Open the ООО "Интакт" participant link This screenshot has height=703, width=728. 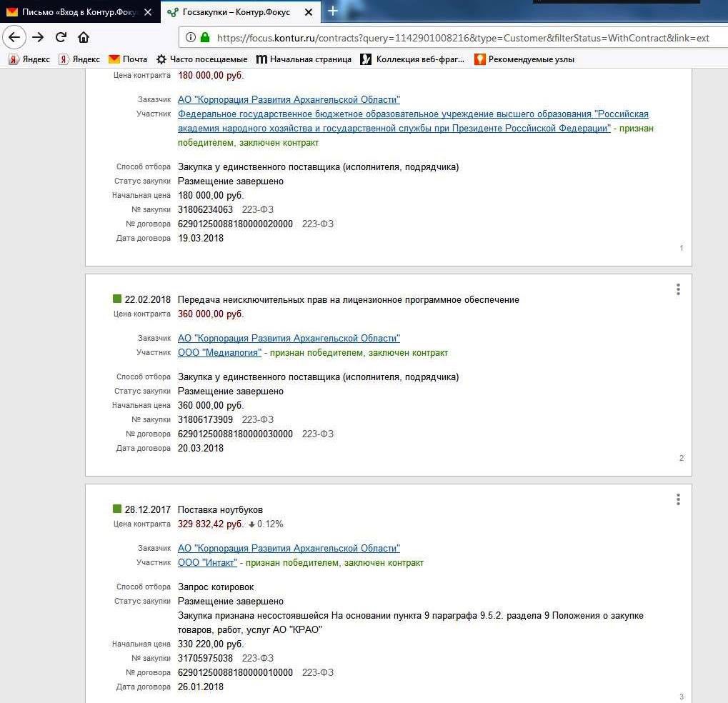click(x=207, y=562)
